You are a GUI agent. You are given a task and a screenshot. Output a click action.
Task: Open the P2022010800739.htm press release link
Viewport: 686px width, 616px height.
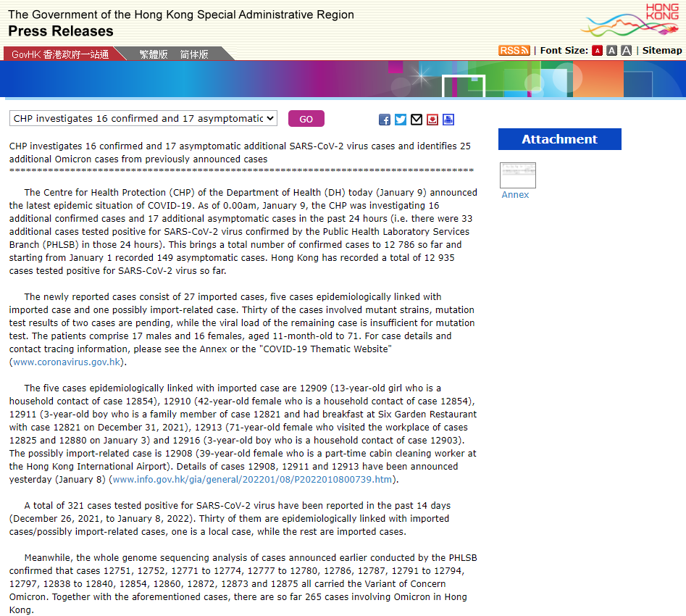[252, 480]
